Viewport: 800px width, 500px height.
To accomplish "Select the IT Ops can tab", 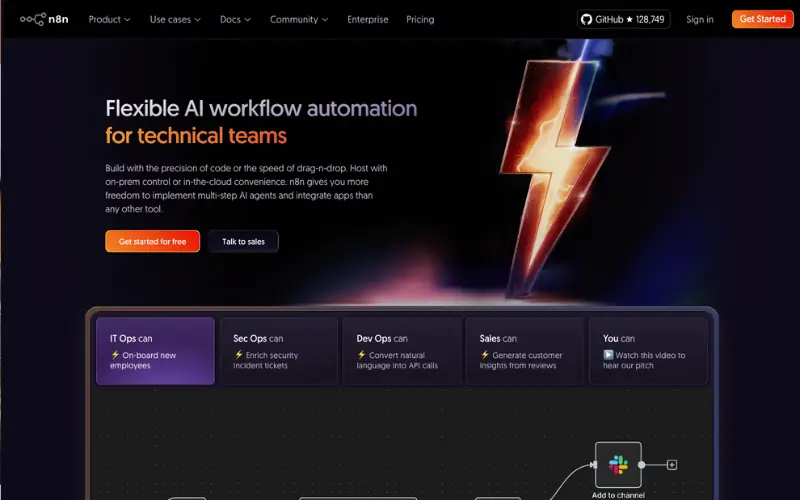I will (155, 351).
